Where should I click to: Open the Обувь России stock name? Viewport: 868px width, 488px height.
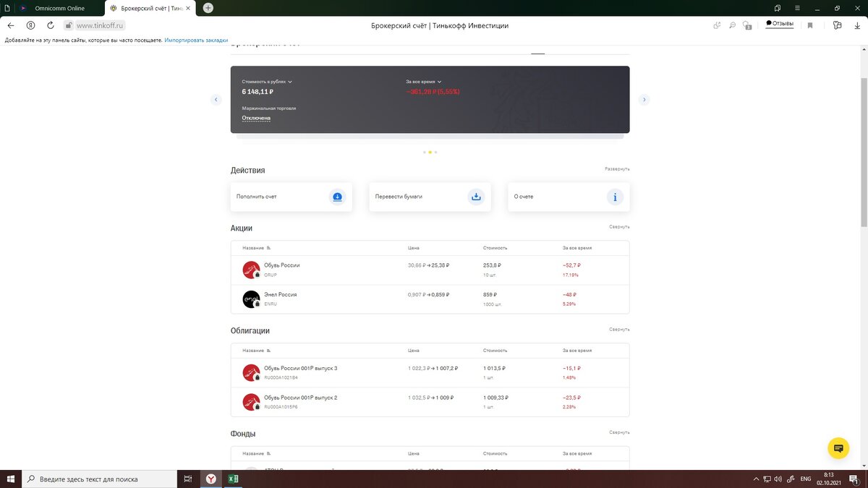[282, 265]
